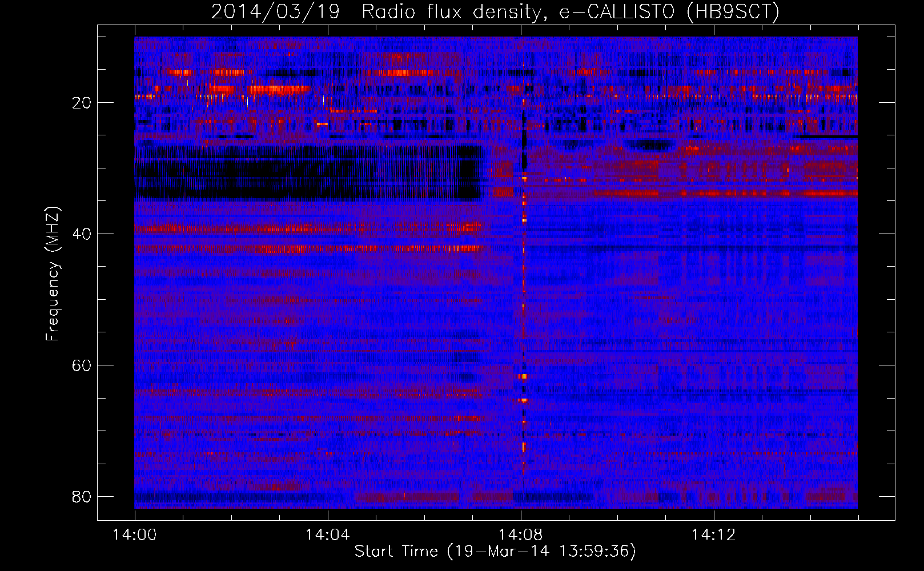Click the 60 frequency tick label
The width and height of the screenshot is (924, 571).
click(x=82, y=365)
